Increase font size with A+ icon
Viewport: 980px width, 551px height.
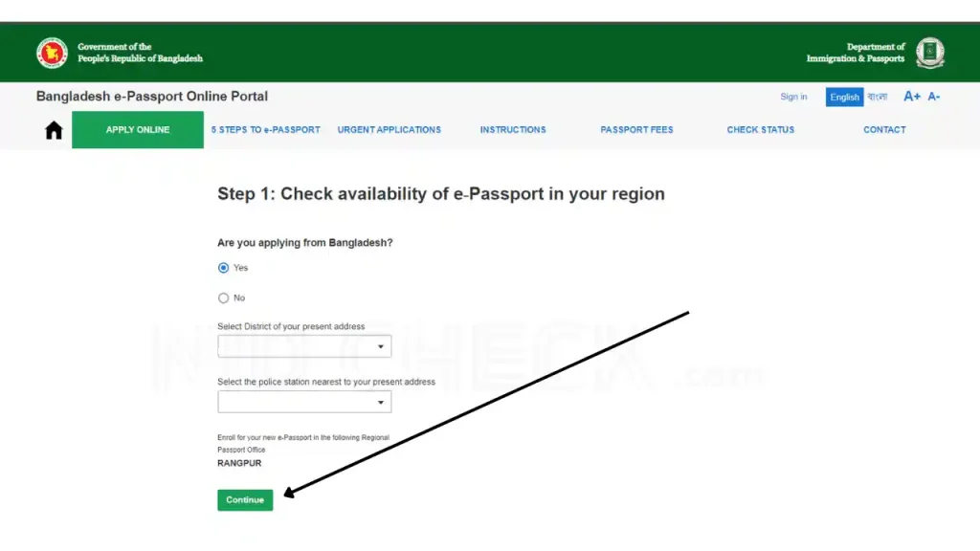click(x=911, y=97)
